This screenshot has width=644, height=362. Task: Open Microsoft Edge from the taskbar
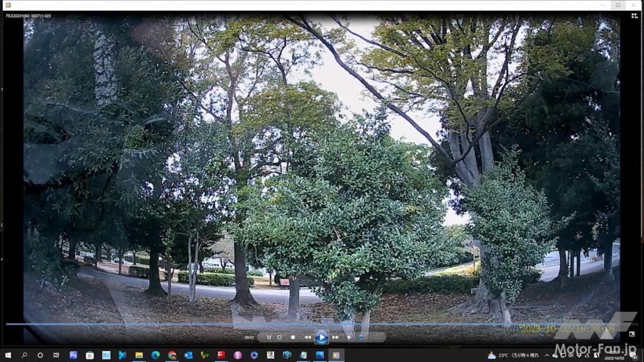tap(155, 355)
